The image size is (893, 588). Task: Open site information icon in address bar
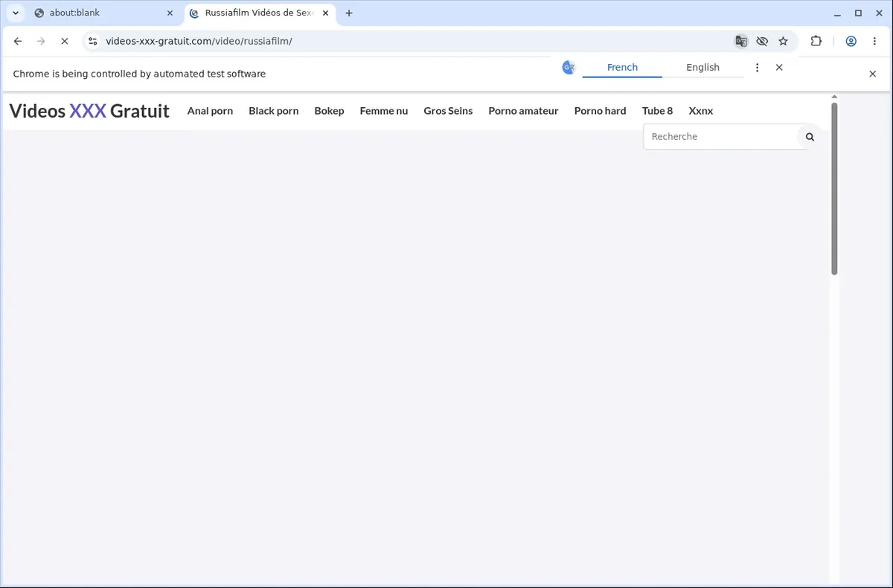[92, 42]
